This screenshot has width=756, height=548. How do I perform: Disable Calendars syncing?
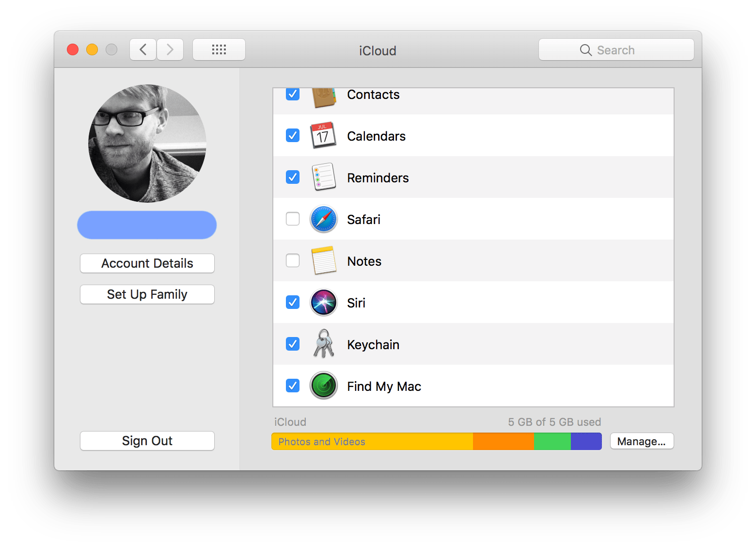(292, 136)
